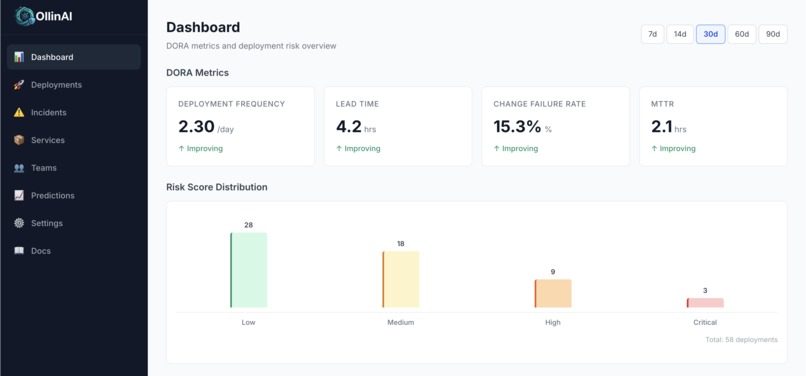Click the Services package box icon
Screen dimensions: 806x376
(19, 140)
